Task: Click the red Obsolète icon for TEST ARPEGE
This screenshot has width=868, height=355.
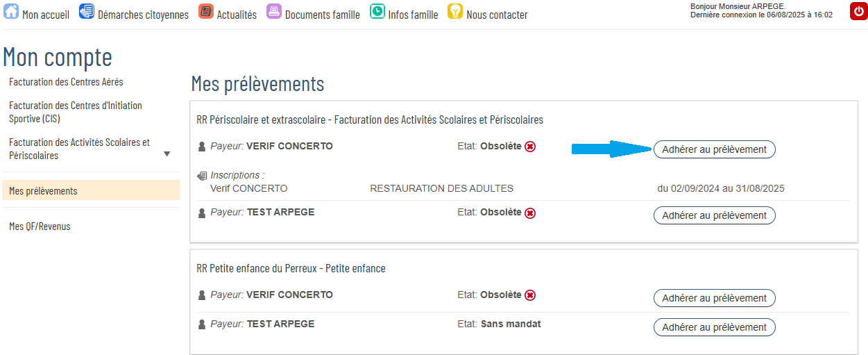Action: click(530, 213)
